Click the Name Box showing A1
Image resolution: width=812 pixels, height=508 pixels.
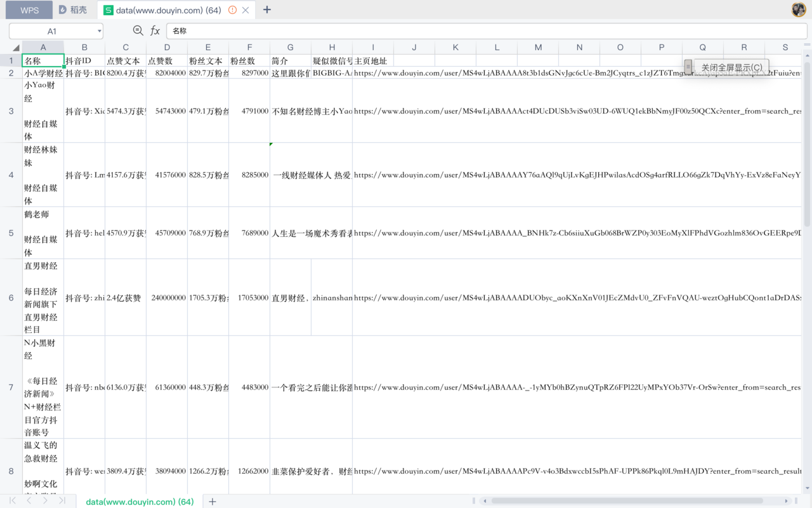[52, 31]
